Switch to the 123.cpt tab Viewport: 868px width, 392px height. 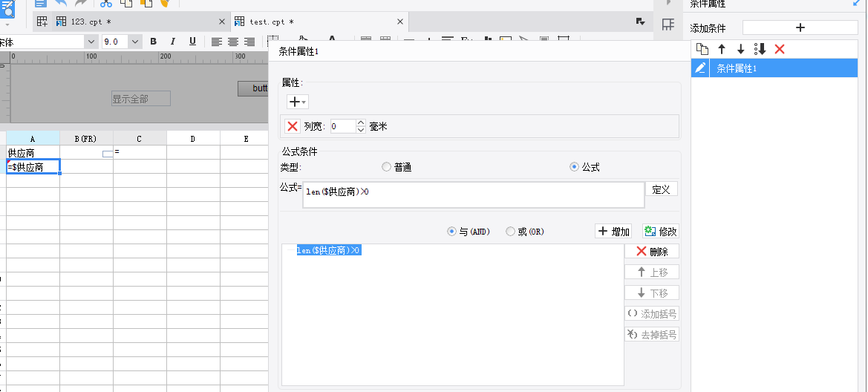point(85,22)
